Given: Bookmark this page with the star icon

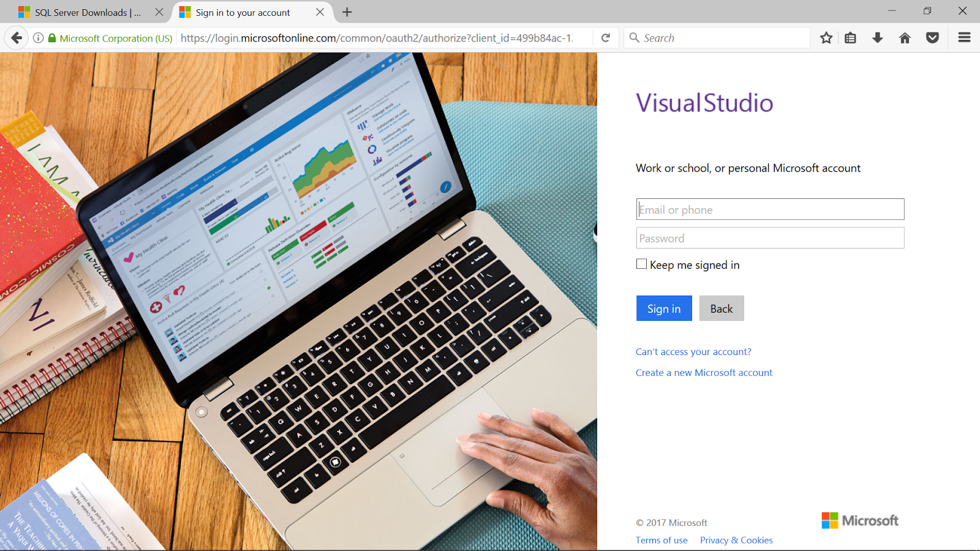Looking at the screenshot, I should (x=826, y=37).
